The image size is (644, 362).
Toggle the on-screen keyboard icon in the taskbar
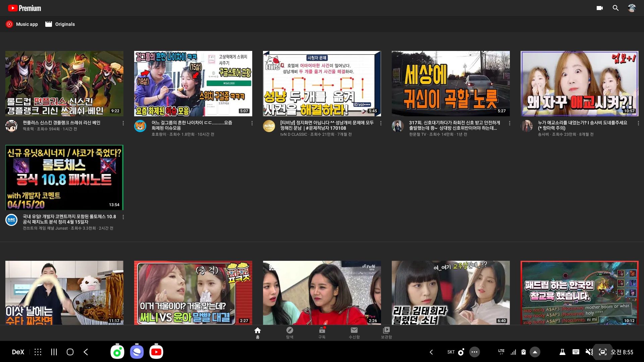point(576,352)
